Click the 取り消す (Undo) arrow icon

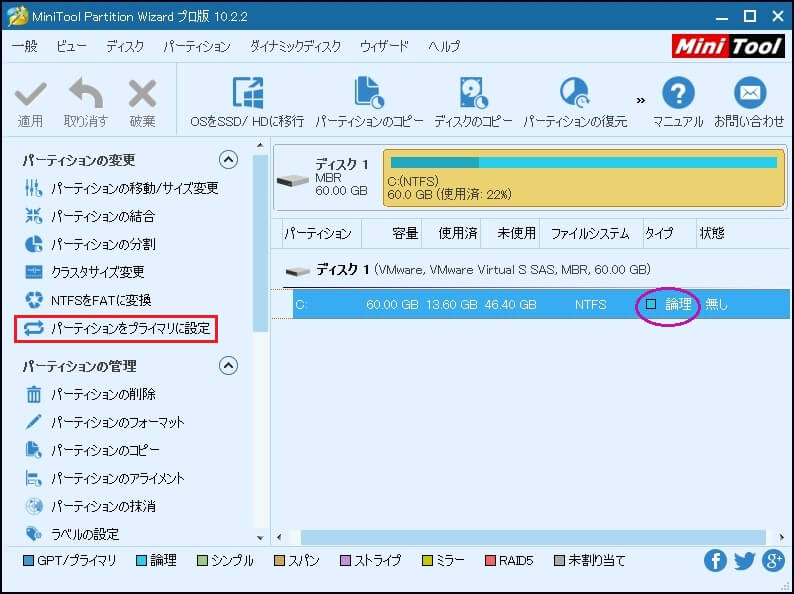coord(86,93)
